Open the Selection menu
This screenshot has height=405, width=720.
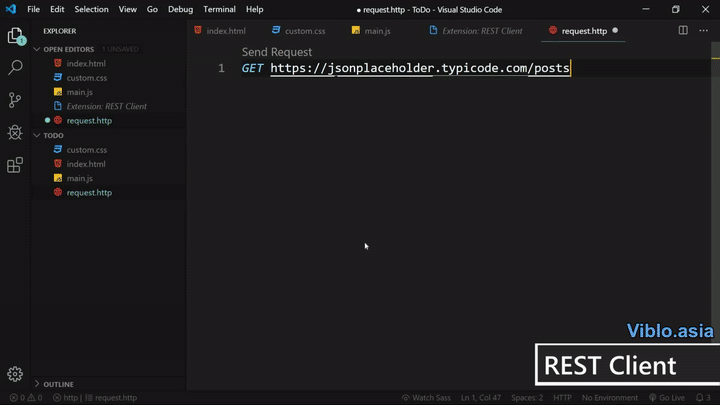[91, 9]
